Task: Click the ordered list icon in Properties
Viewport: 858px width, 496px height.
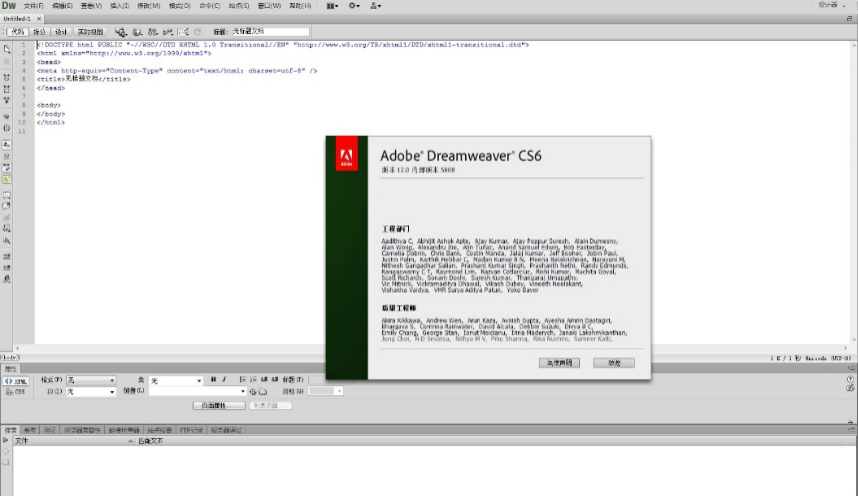Action: pos(253,379)
